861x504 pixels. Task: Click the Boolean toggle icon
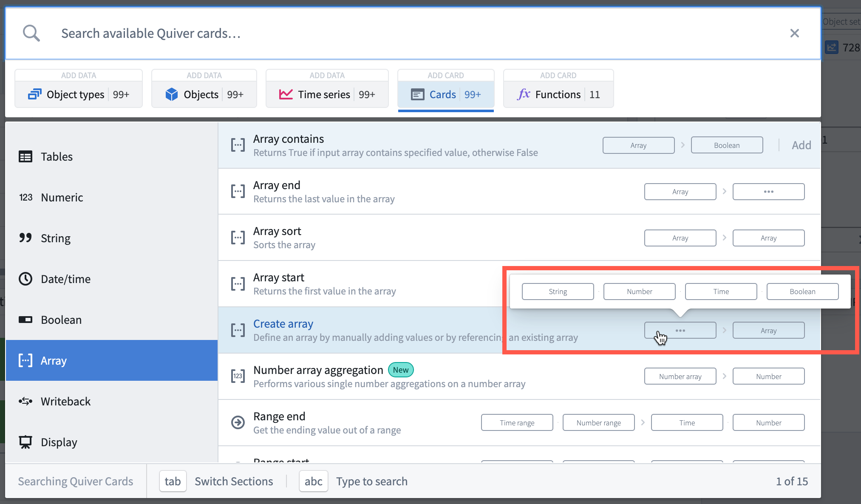tap(25, 320)
